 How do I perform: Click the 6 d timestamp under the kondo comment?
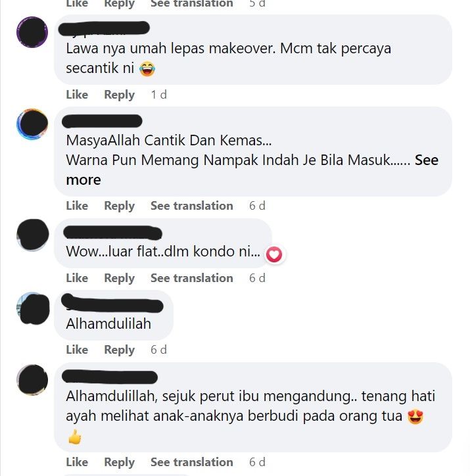(257, 278)
